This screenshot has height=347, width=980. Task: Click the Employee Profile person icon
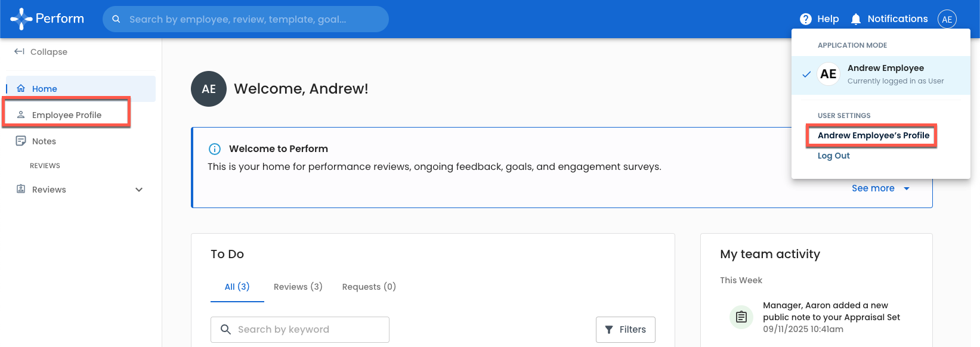(x=21, y=114)
